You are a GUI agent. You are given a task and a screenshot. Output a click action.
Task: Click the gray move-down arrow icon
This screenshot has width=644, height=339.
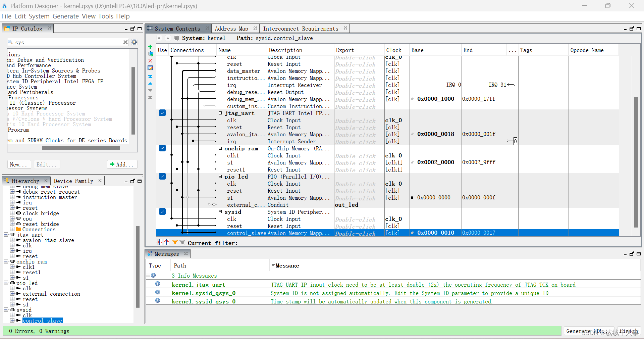click(x=150, y=90)
